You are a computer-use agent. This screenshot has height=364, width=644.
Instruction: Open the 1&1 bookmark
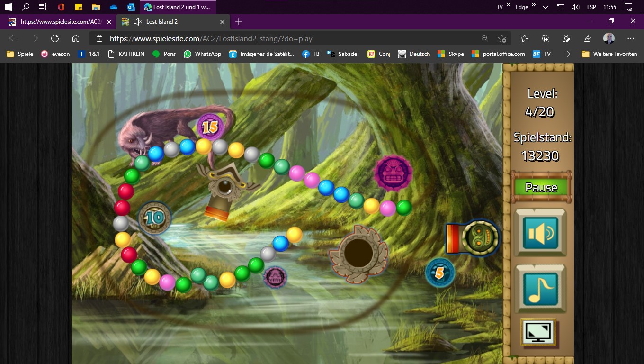(89, 54)
